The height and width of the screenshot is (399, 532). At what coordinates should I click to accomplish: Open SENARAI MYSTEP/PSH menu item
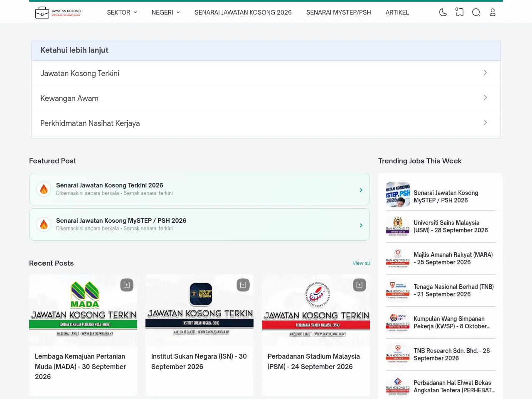pyautogui.click(x=339, y=12)
